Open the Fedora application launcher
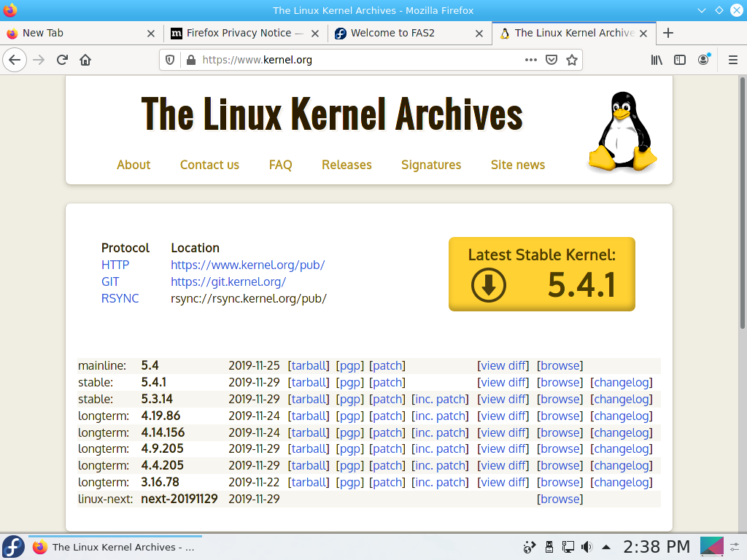 (x=13, y=547)
